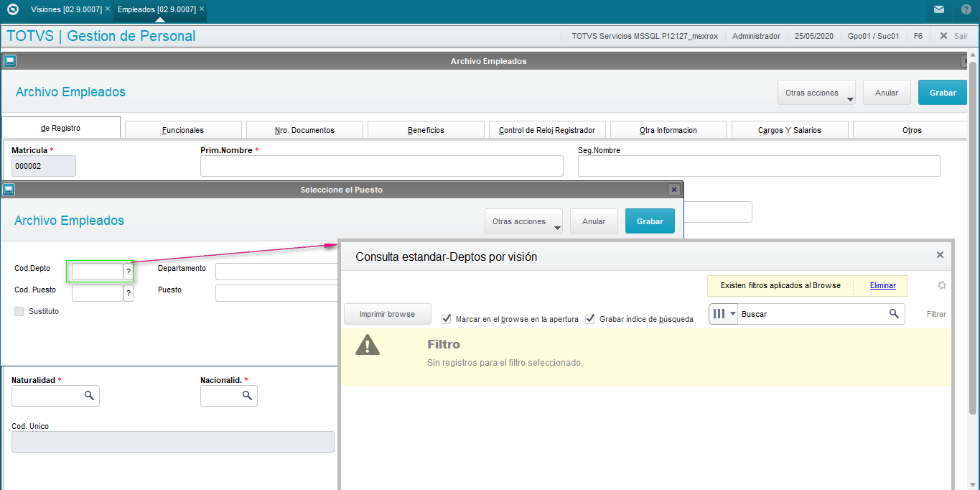The width and height of the screenshot is (980, 490).
Task: Expand Otras acciones dropdown in main window
Action: click(816, 93)
